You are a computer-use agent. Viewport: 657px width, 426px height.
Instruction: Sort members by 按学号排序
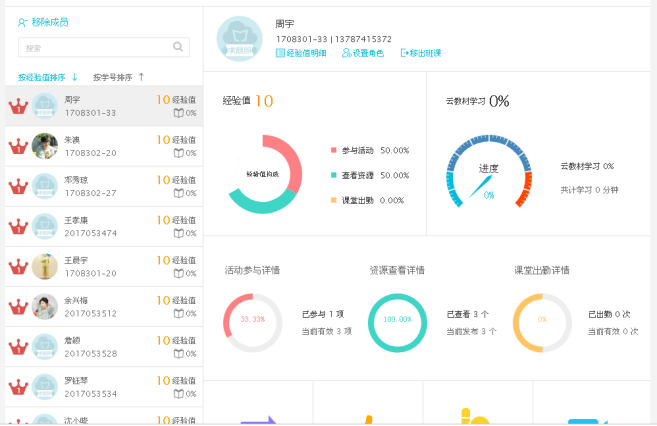pyautogui.click(x=112, y=77)
